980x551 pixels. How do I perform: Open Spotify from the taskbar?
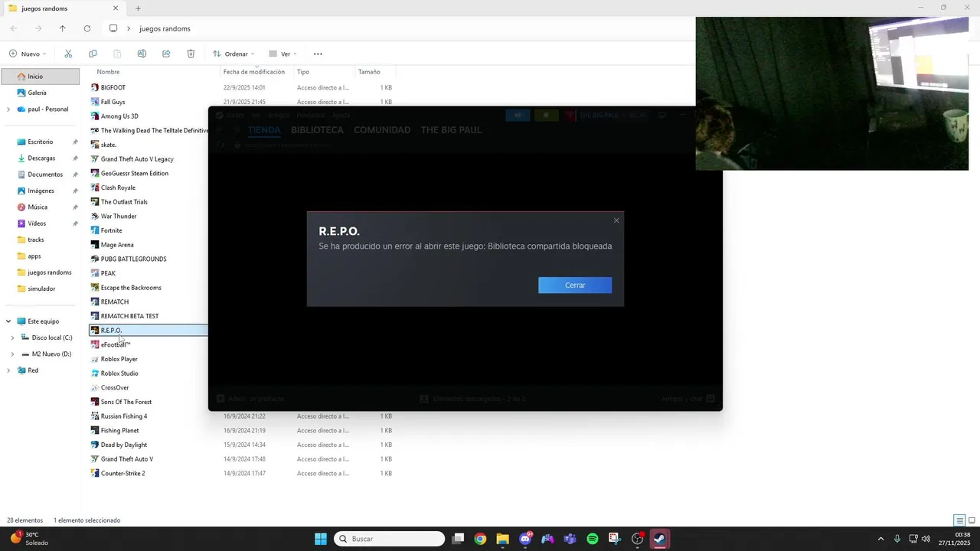(593, 539)
